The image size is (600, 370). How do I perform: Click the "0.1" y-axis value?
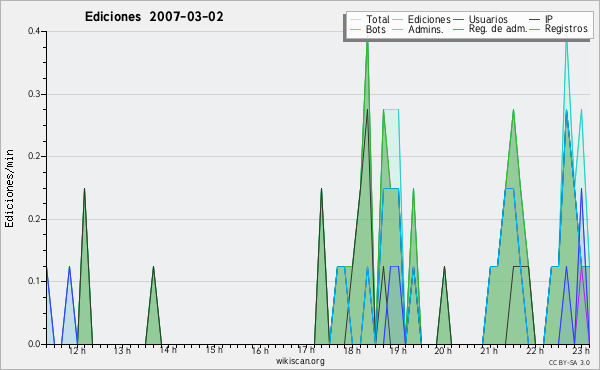click(34, 281)
